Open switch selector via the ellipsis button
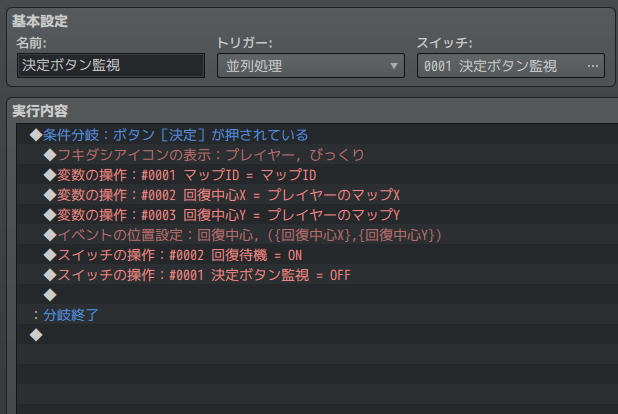Image resolution: width=618 pixels, height=414 pixels. click(592, 66)
